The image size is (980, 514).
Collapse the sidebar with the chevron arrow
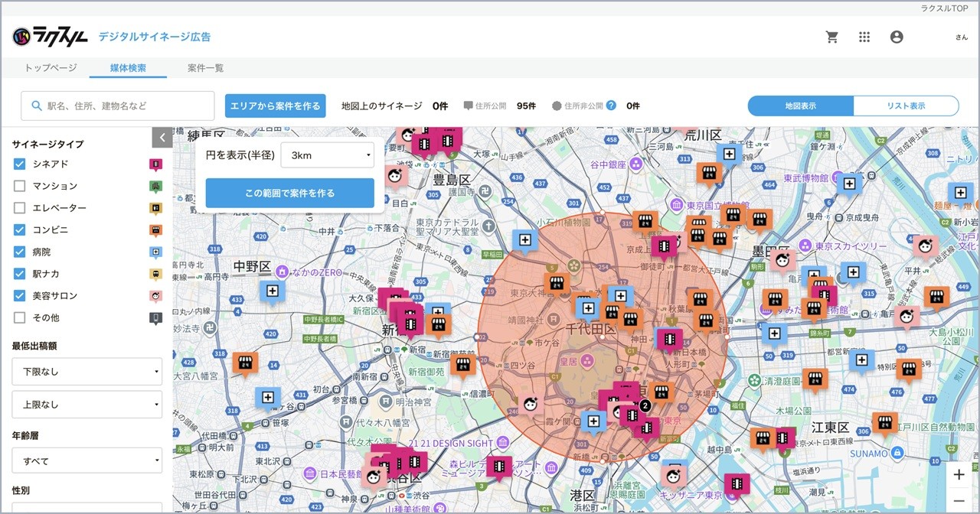point(162,138)
